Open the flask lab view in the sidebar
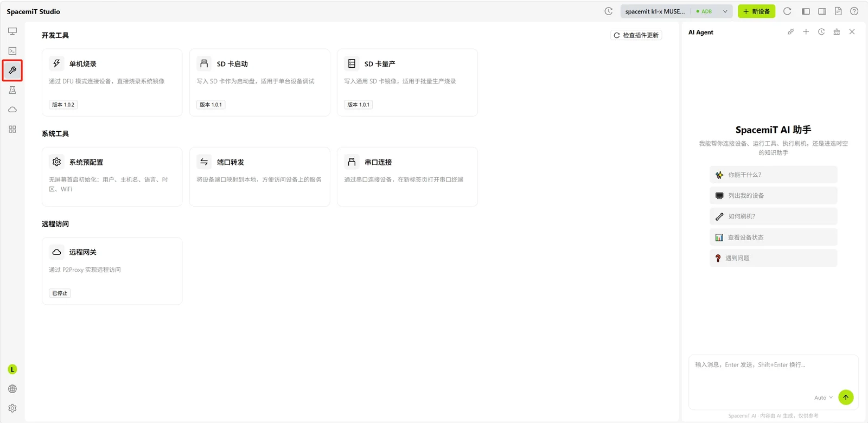Image resolution: width=868 pixels, height=423 pixels. click(12, 90)
